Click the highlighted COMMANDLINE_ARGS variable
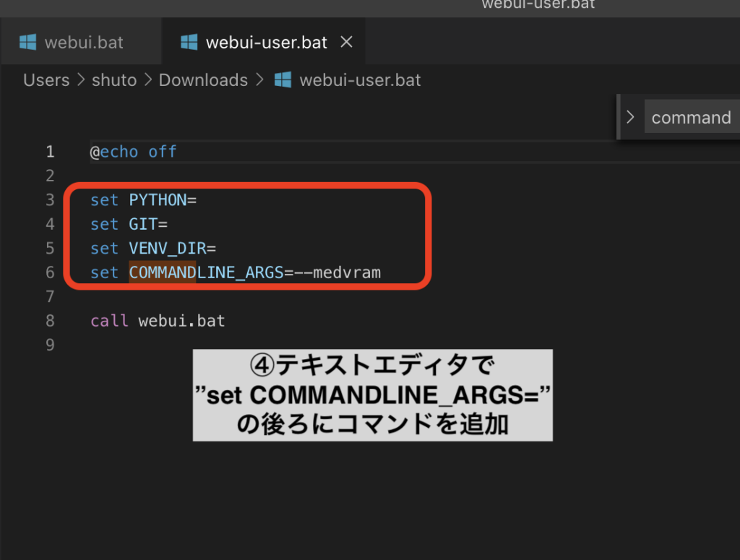Screen dimensions: 740x560 click(206, 272)
